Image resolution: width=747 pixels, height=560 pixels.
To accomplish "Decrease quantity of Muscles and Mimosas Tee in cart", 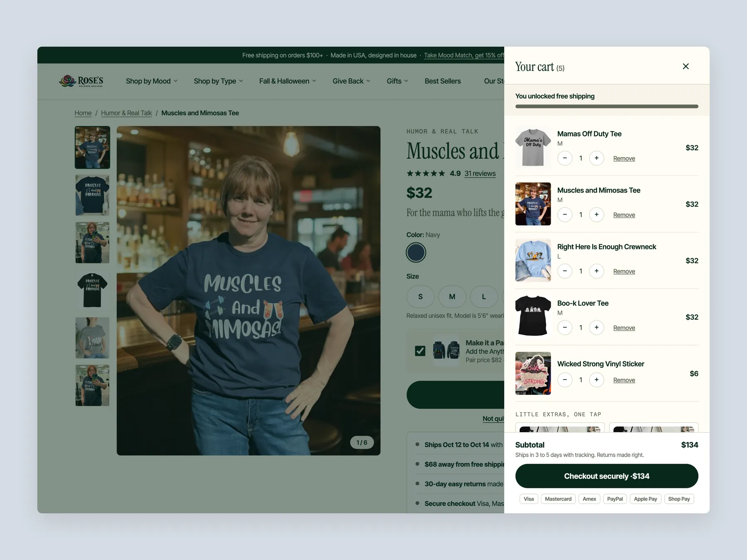I will pos(565,214).
